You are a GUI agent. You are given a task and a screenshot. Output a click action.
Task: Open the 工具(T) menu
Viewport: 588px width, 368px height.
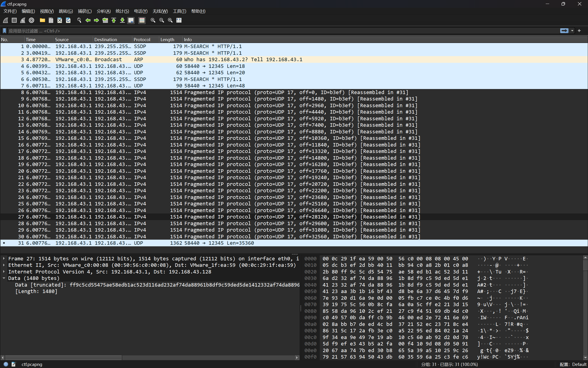[x=179, y=11]
